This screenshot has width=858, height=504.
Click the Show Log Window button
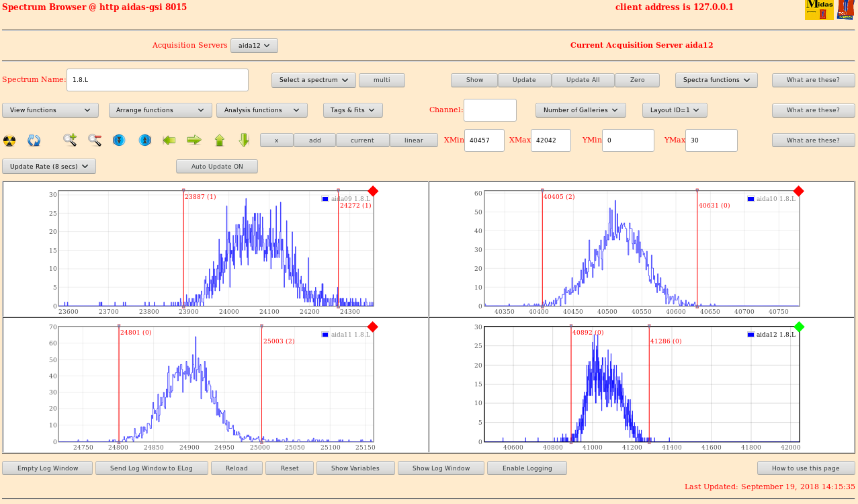click(x=441, y=468)
